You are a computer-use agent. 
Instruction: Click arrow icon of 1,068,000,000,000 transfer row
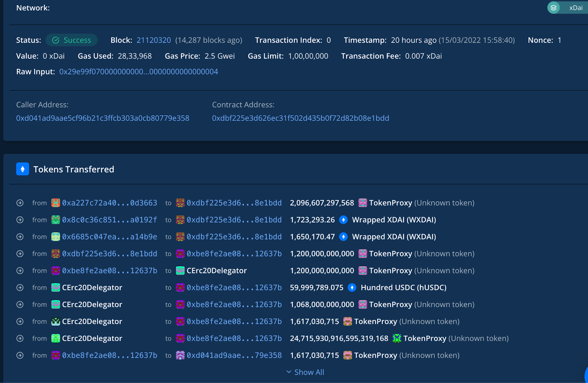pyautogui.click(x=20, y=304)
